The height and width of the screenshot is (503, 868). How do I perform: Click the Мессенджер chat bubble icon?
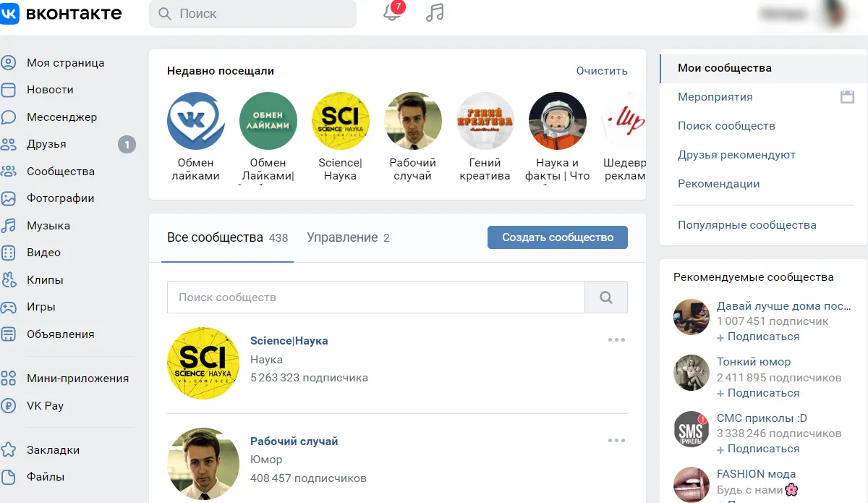point(9,117)
